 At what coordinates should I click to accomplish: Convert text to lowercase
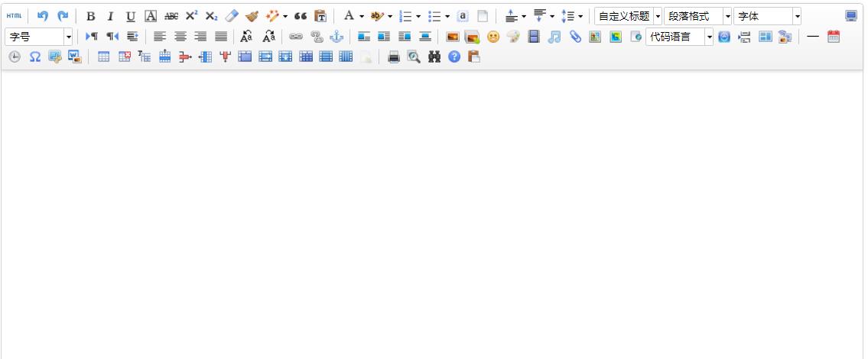[269, 37]
